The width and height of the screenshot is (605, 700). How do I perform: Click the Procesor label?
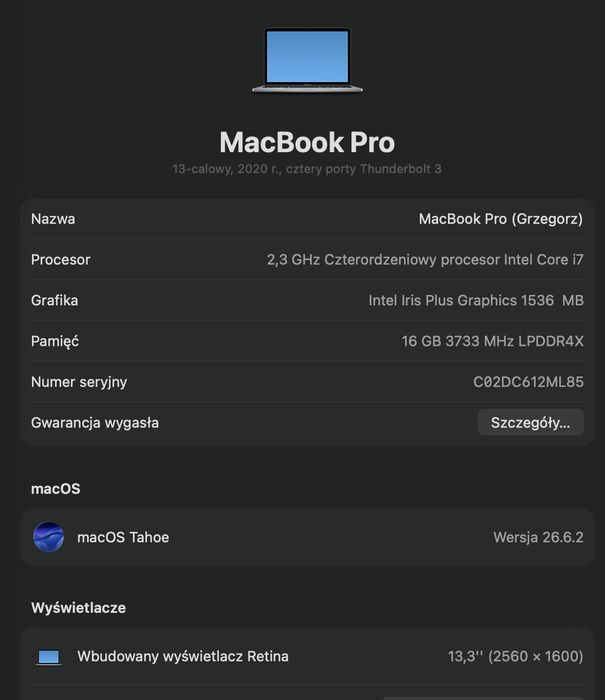(61, 260)
